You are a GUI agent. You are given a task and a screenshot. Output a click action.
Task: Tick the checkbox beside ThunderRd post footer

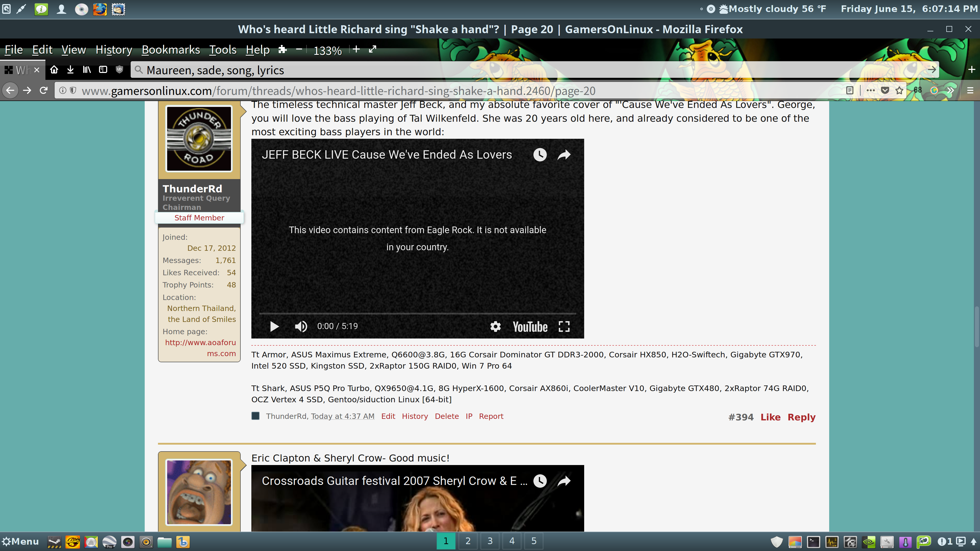256,416
